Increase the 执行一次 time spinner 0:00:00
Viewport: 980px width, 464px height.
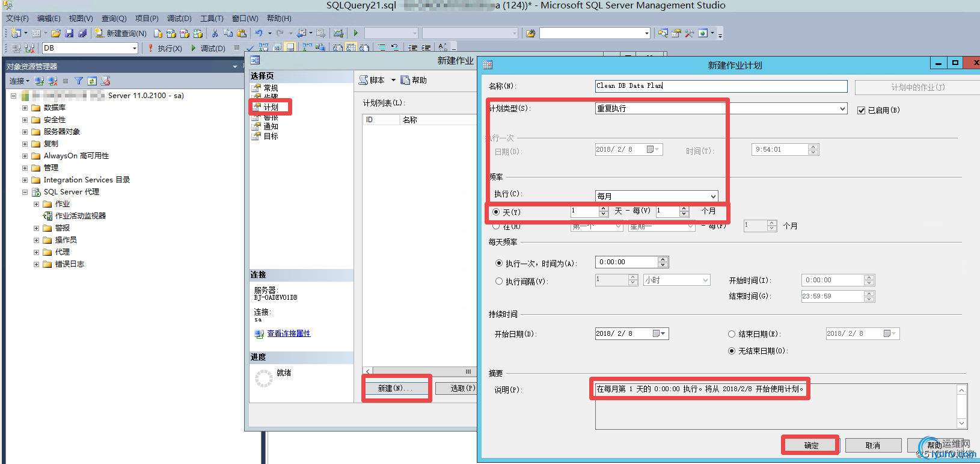tap(663, 259)
